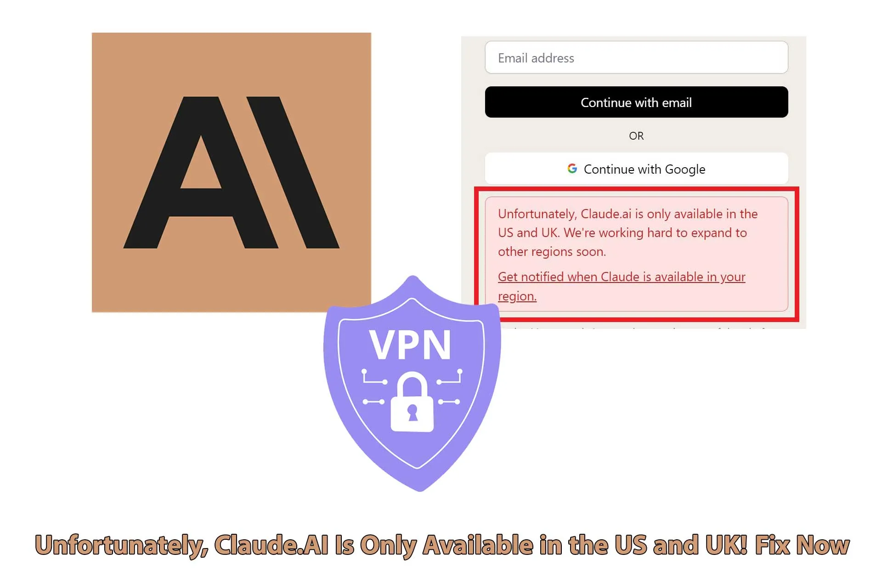Viewport: 882px width, 588px height.
Task: Click the 'Continue with Google' button
Action: click(x=636, y=169)
